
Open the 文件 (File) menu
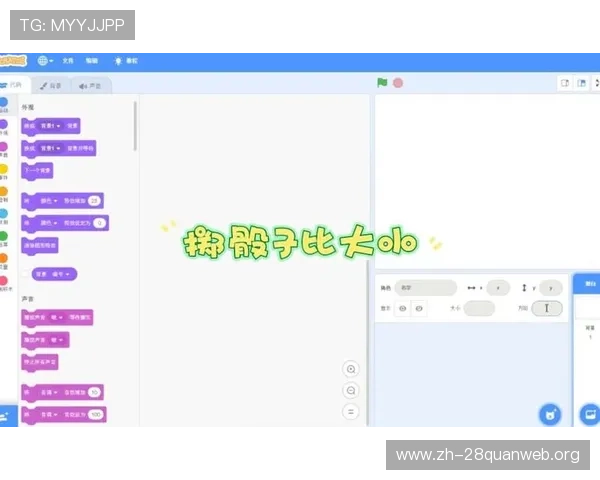click(x=68, y=61)
